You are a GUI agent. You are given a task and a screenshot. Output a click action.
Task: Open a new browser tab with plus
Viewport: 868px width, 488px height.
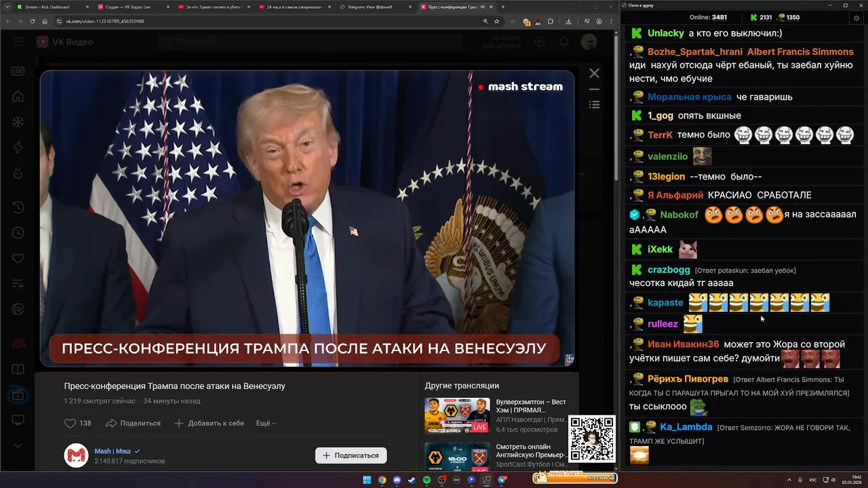(x=502, y=7)
